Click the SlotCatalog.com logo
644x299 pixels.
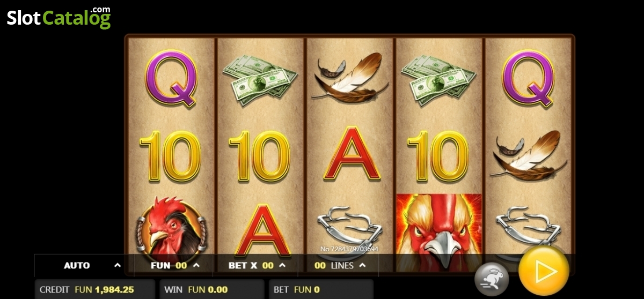pos(58,18)
